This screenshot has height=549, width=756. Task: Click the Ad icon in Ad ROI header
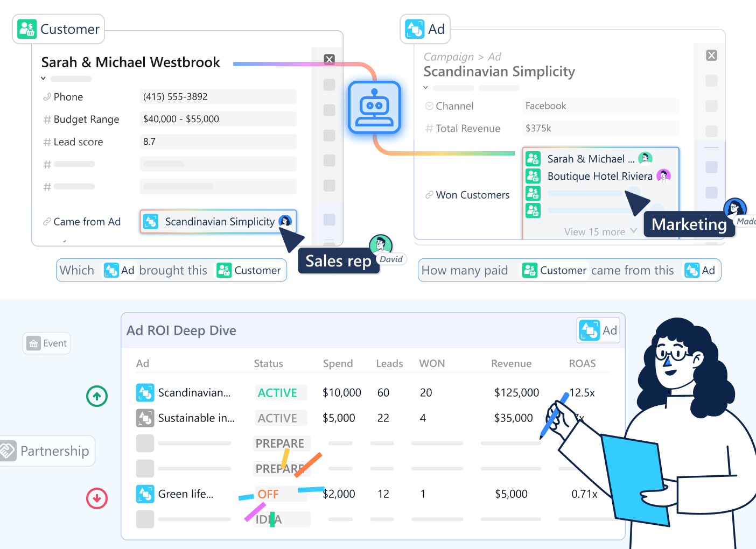(589, 330)
